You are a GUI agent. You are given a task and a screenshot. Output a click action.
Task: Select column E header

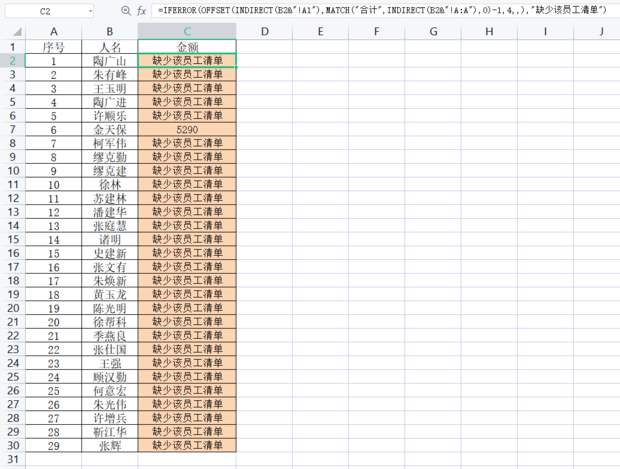pyautogui.click(x=321, y=31)
